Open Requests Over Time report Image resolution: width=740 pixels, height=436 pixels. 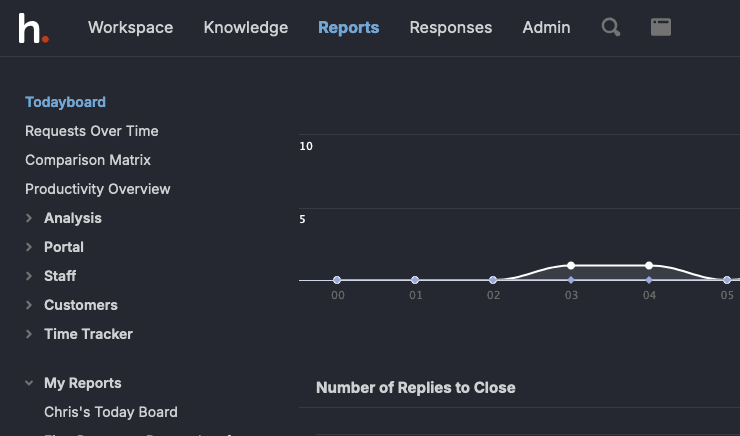[x=91, y=131]
